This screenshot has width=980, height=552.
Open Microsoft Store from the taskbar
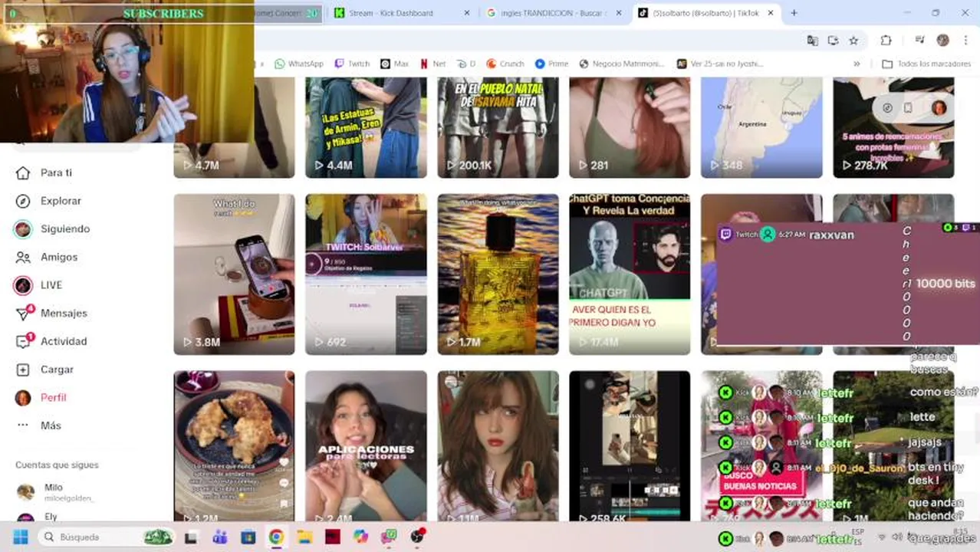click(x=248, y=537)
